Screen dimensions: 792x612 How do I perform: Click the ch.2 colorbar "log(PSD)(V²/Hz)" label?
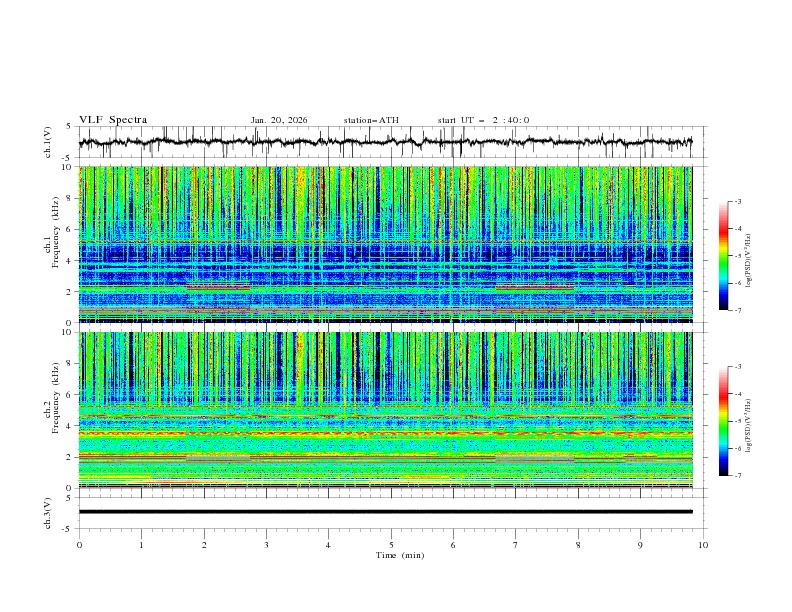tap(749, 425)
